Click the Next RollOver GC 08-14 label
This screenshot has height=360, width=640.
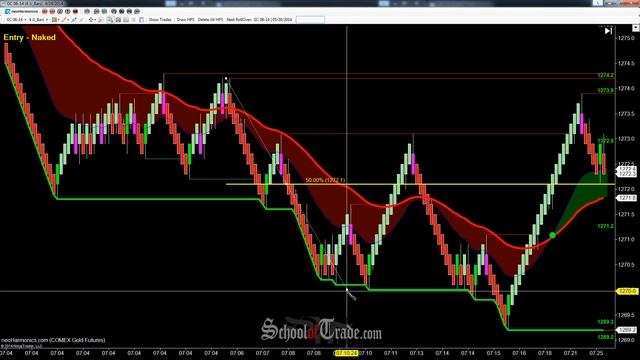pyautogui.click(x=259, y=20)
